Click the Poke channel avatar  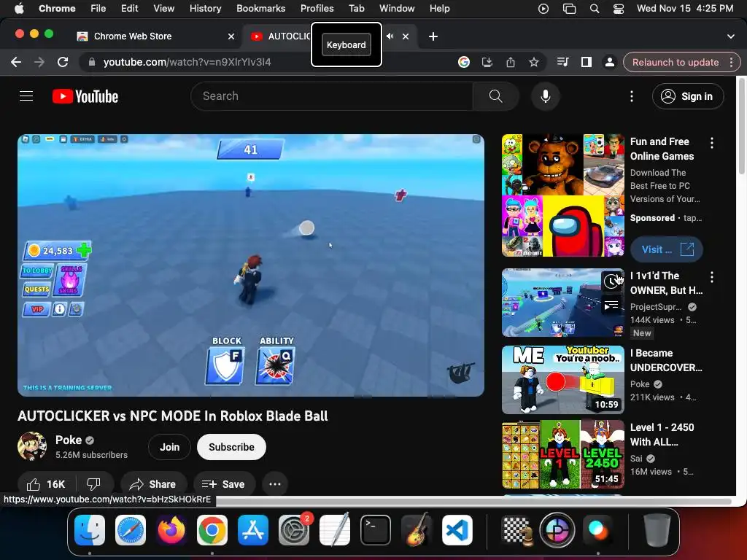pos(32,446)
